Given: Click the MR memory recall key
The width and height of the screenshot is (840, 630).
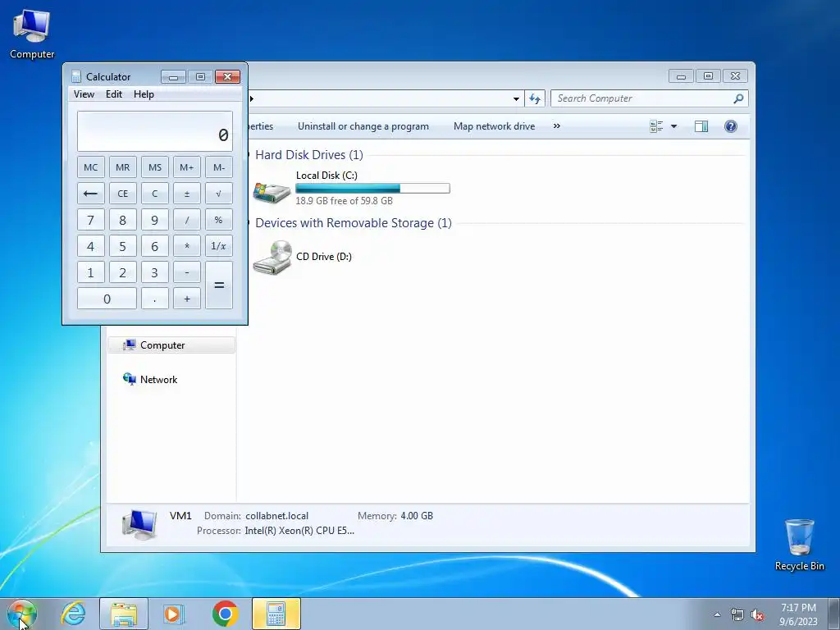Looking at the screenshot, I should [123, 167].
